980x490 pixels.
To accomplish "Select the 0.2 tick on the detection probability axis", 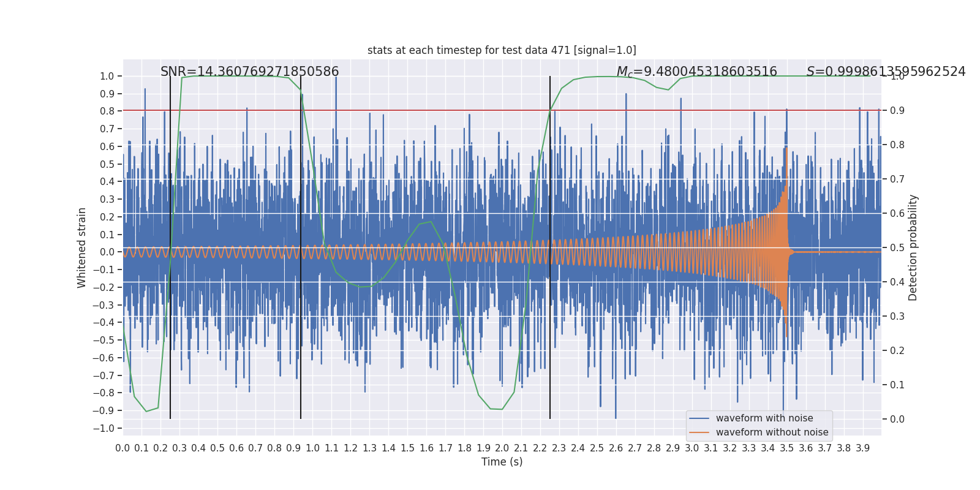I will 897,350.
